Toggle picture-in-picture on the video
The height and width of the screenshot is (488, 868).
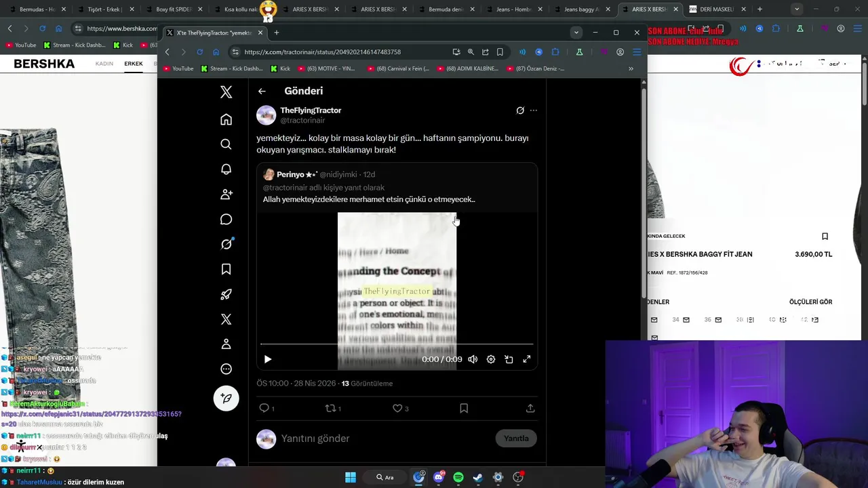click(x=509, y=359)
